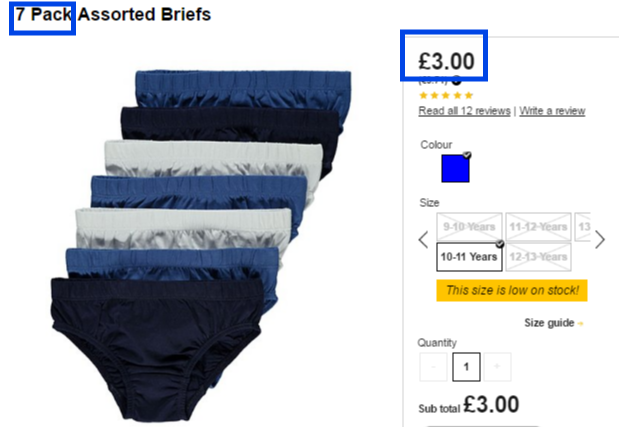The height and width of the screenshot is (427, 619).
Task: Click the quantity input field
Action: point(466,367)
